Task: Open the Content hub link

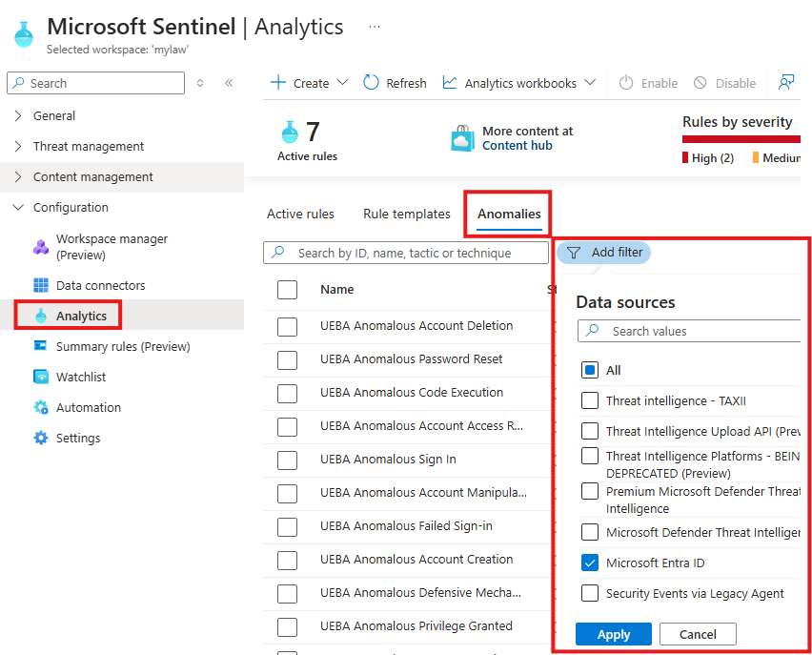Action: coord(517,146)
